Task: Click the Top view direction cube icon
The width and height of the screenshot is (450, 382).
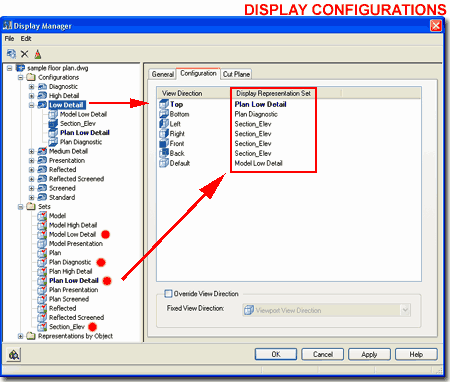Action: (x=164, y=104)
